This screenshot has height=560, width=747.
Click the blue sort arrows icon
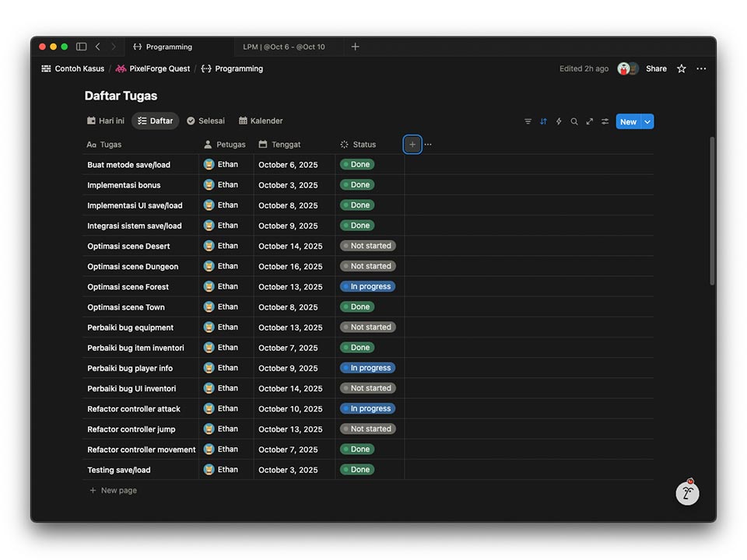(543, 121)
